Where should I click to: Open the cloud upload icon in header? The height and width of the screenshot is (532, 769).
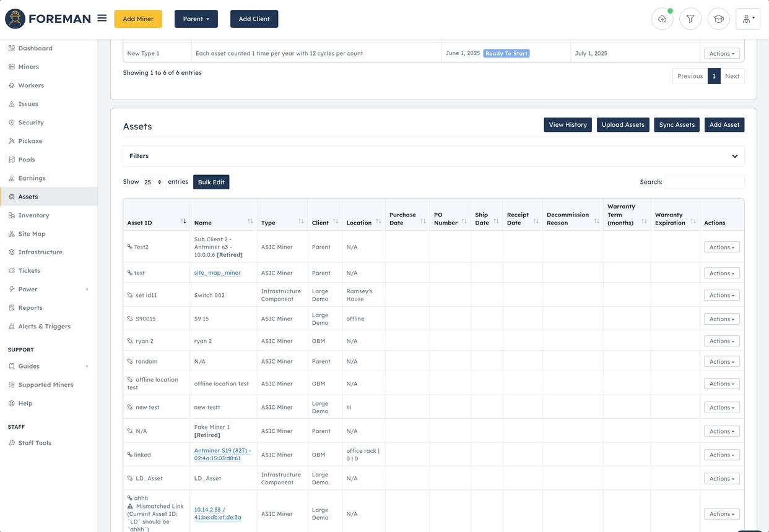coord(663,19)
